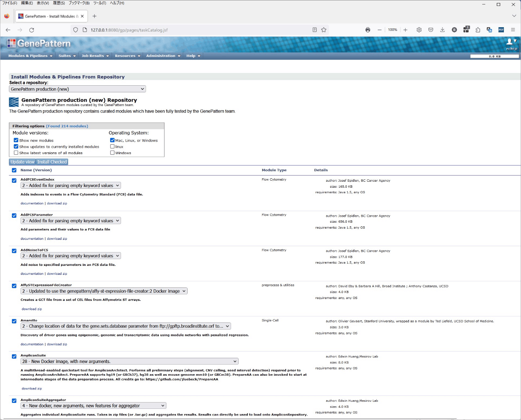
Task: Enable the linux operating system checkbox
Action: [x=112, y=147]
